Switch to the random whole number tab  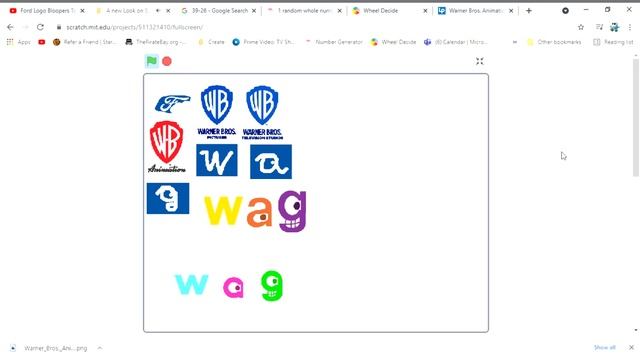[x=304, y=11]
